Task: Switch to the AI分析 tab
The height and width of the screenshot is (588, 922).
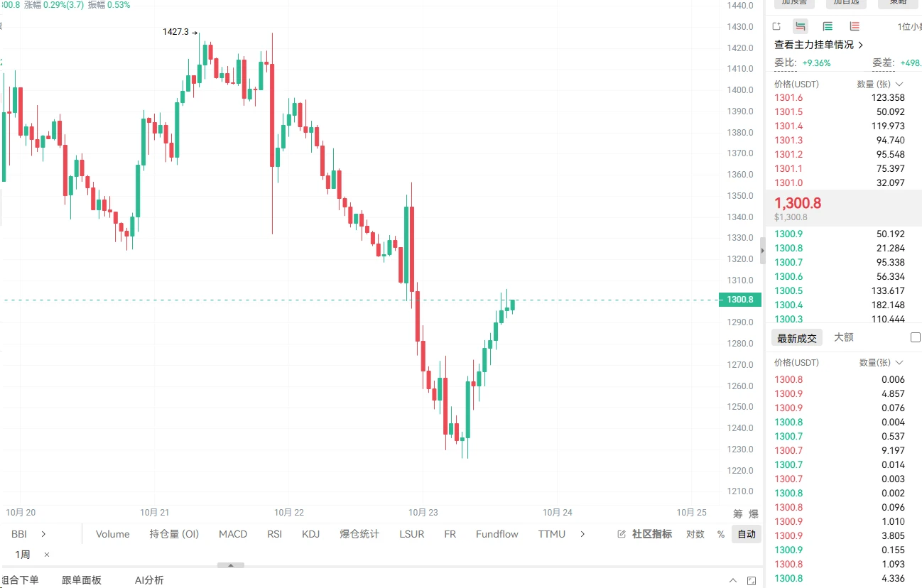Action: pyautogui.click(x=149, y=580)
